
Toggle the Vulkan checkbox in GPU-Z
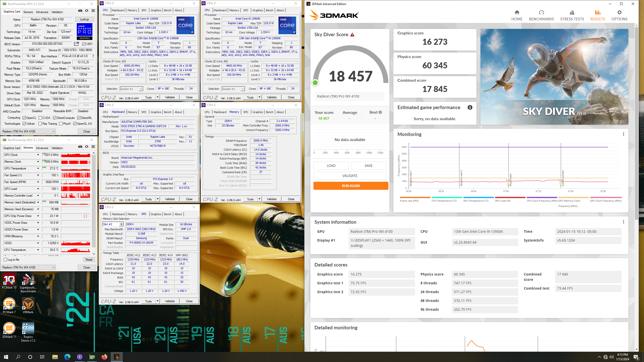pyautogui.click(x=24, y=124)
